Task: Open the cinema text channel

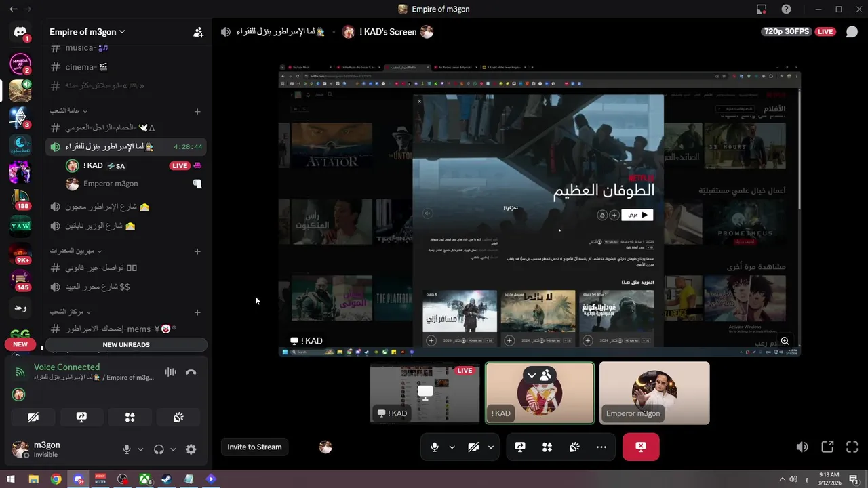Action: point(125,67)
